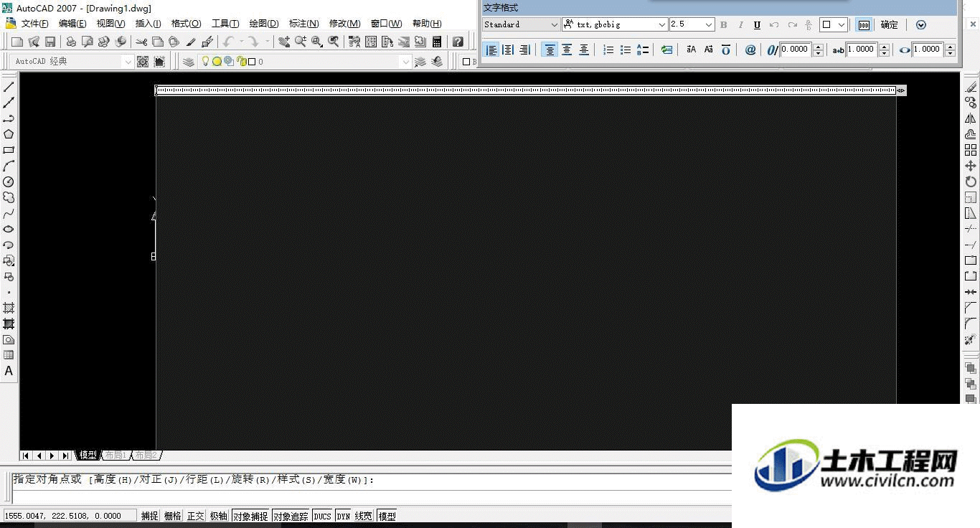Select the Circle draw tool
This screenshot has width=980, height=528.
pos(9,181)
